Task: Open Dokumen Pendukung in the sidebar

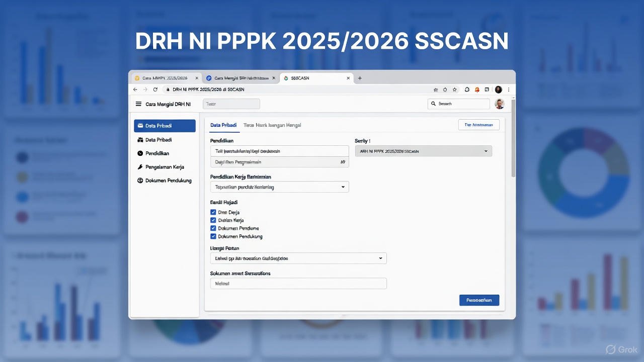Action: tap(165, 180)
